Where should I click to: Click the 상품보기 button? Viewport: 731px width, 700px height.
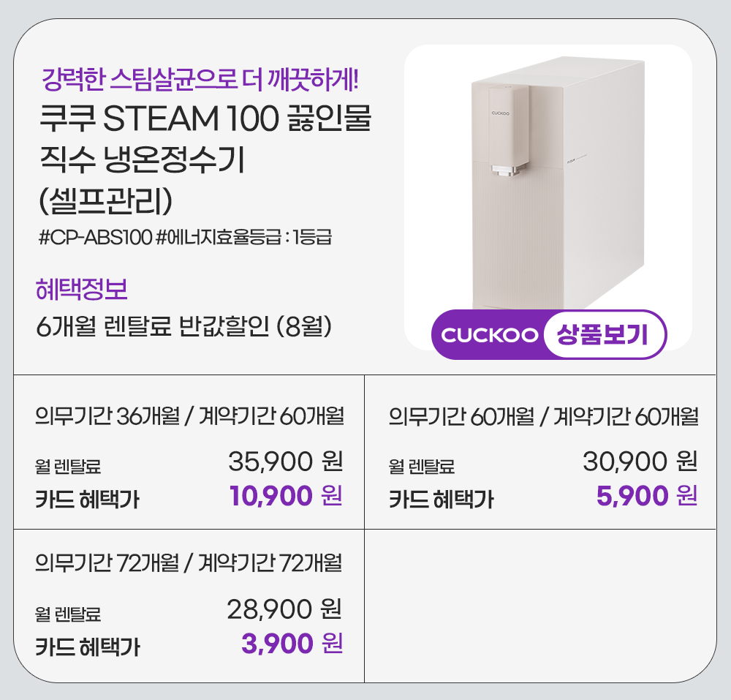602,335
